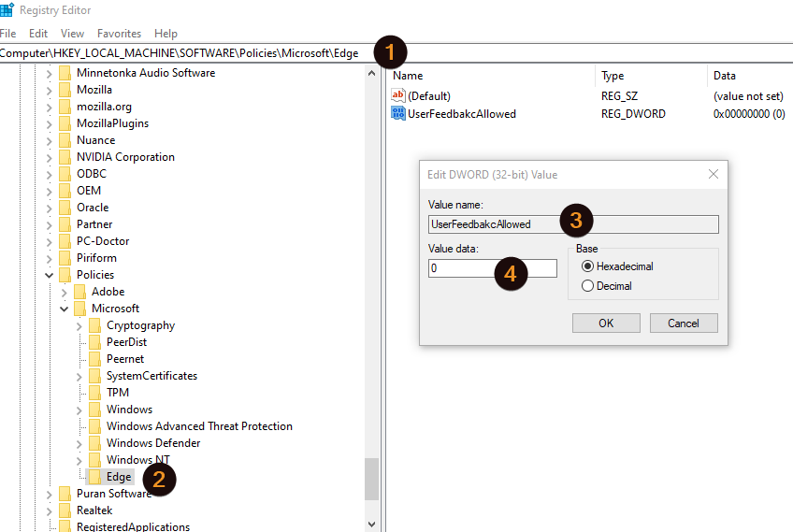
Task: Expand the Windows key under Microsoft
Action: (x=79, y=410)
